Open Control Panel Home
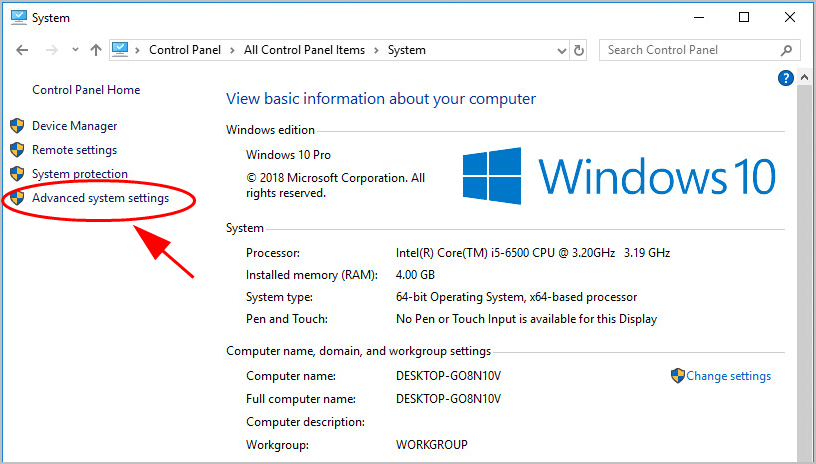 tap(86, 89)
